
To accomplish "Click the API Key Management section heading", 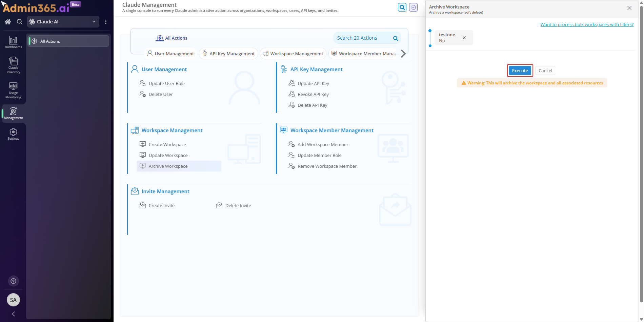I will (x=316, y=69).
